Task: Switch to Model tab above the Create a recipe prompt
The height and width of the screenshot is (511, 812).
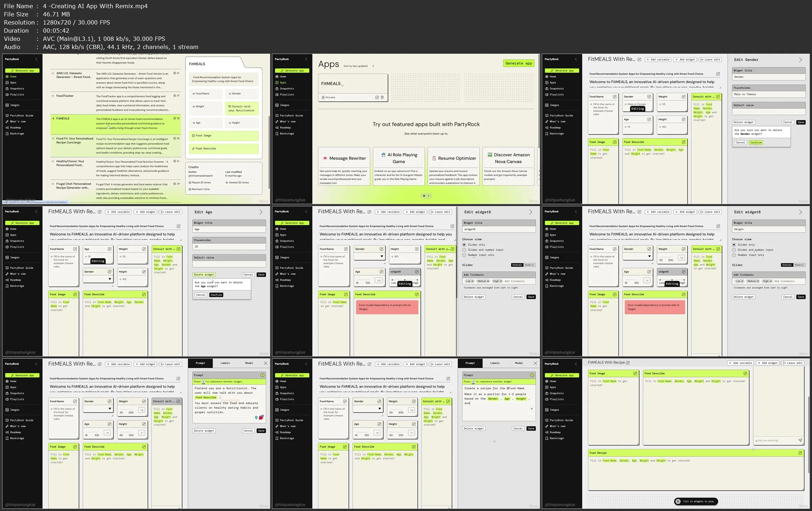Action: tap(519, 363)
